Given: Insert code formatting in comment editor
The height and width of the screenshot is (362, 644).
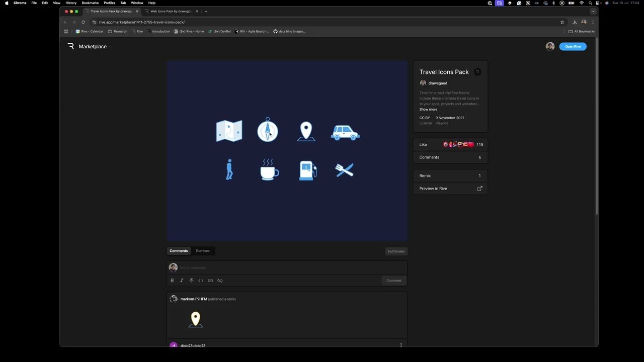Looking at the screenshot, I should tap(201, 281).
